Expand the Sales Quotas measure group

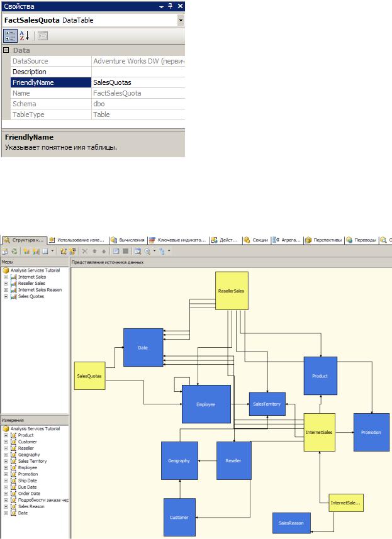(x=6, y=296)
